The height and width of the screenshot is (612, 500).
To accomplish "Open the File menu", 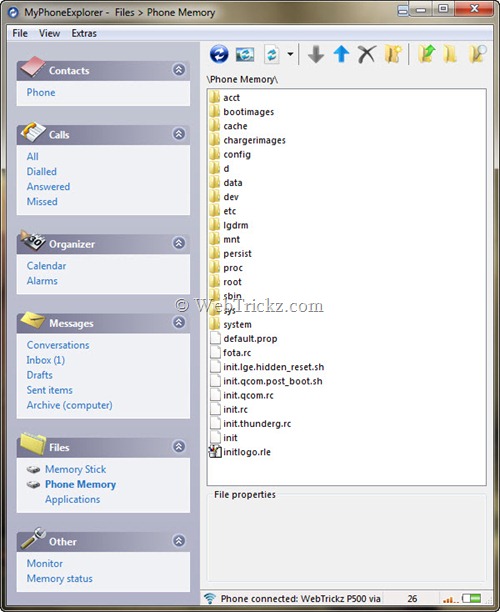I will [20, 34].
